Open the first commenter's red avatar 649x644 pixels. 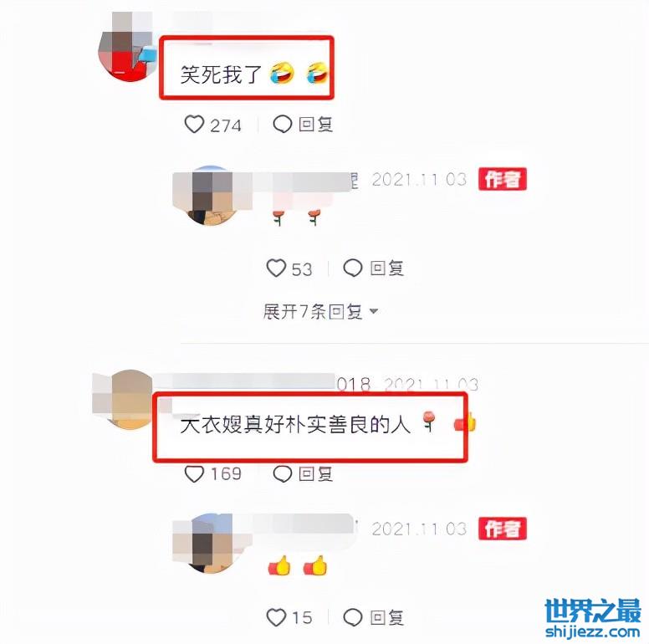tap(127, 46)
